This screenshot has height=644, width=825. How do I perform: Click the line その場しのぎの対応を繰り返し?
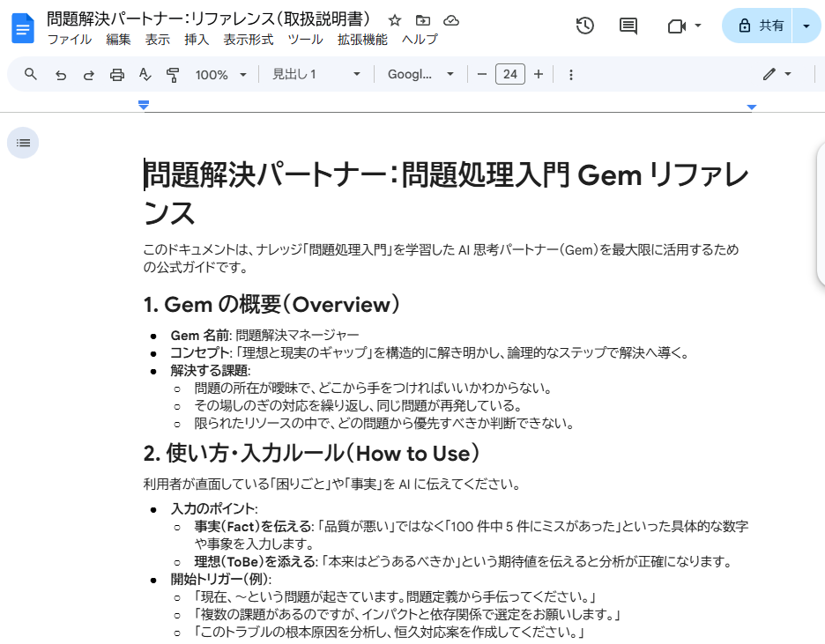[x=359, y=405]
